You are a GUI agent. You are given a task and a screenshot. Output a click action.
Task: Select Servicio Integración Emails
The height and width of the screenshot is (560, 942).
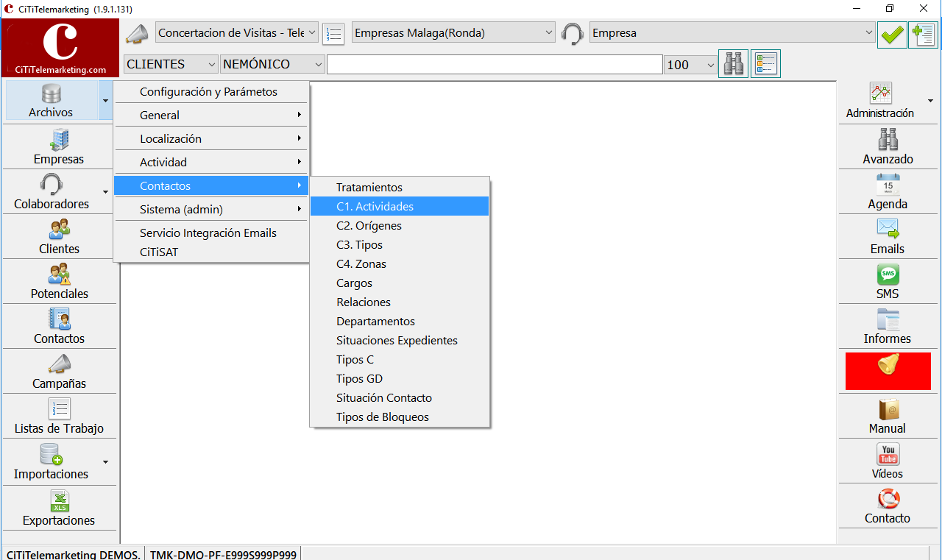[211, 233]
